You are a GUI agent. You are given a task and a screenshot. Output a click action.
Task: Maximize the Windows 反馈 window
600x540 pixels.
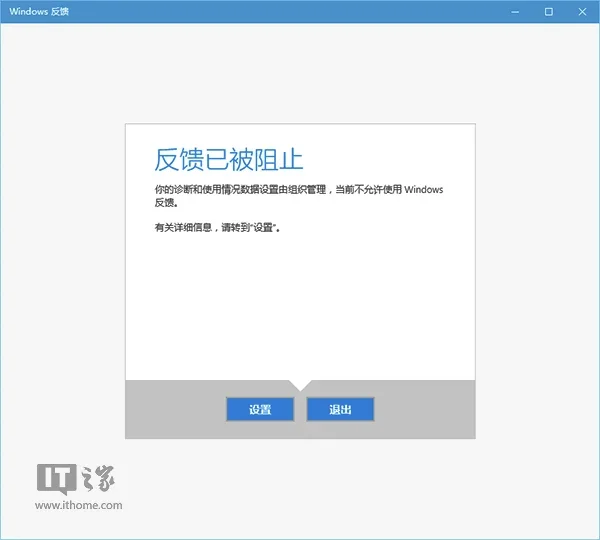[548, 12]
